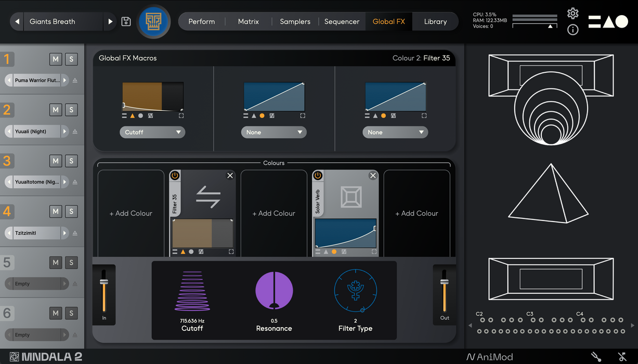Solo sampler slot 3
This screenshot has width=638, height=364.
click(x=71, y=161)
